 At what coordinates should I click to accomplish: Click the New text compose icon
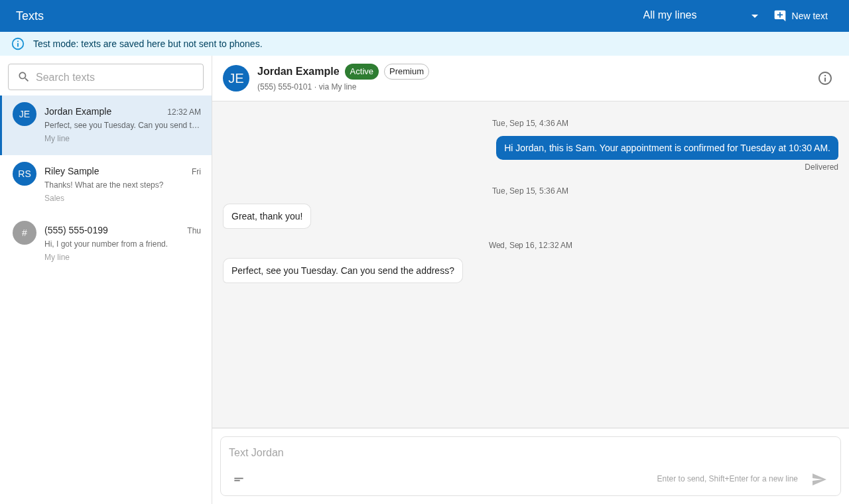coord(780,15)
